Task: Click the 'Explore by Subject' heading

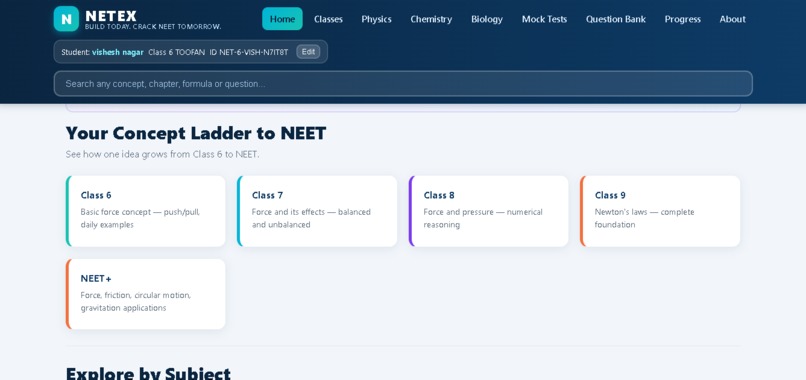Action: 149,373
